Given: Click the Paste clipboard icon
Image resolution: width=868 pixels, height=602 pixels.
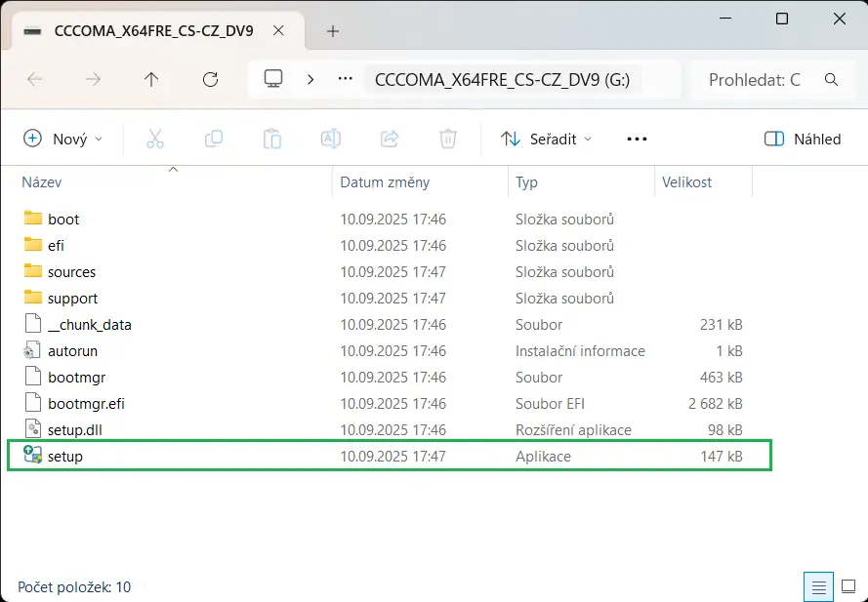Looking at the screenshot, I should (272, 139).
